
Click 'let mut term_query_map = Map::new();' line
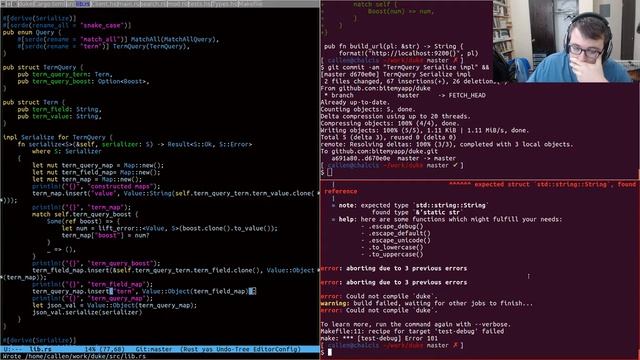point(98,165)
